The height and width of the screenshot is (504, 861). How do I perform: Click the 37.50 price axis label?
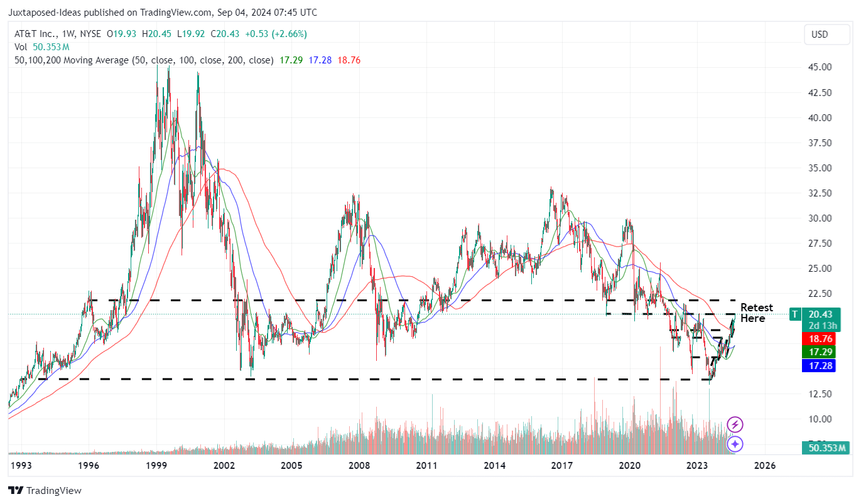pyautogui.click(x=821, y=142)
